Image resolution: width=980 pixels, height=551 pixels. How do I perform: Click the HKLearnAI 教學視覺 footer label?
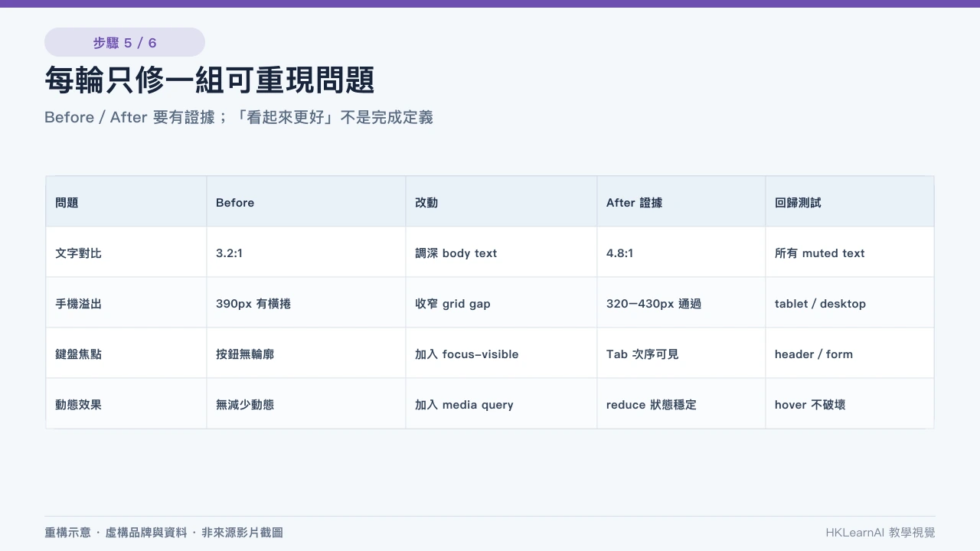click(x=880, y=532)
